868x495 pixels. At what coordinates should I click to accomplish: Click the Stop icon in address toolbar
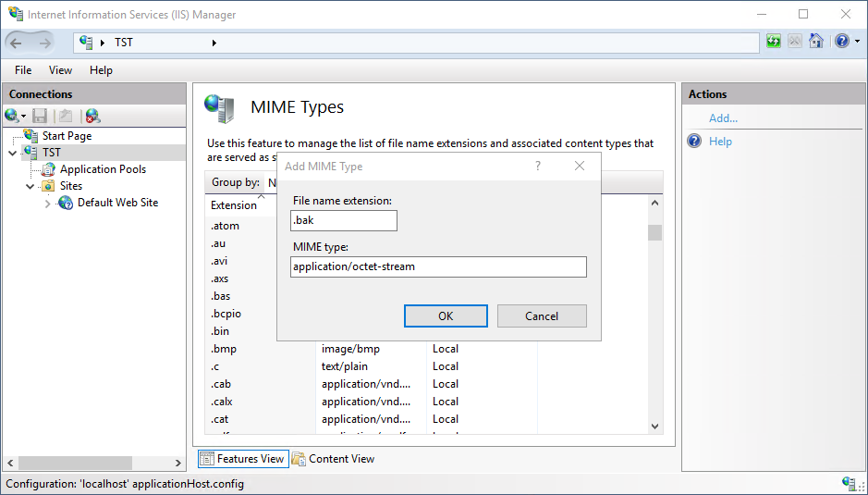pyautogui.click(x=795, y=41)
